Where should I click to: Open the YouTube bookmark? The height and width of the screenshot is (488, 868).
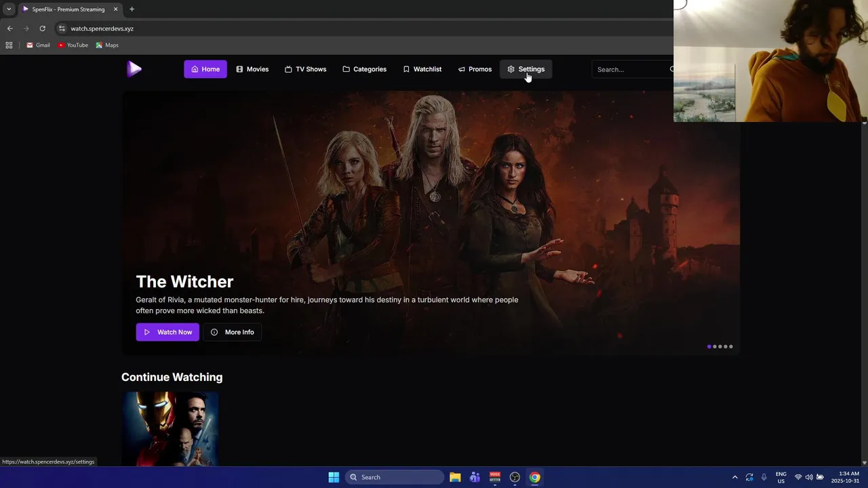click(73, 45)
